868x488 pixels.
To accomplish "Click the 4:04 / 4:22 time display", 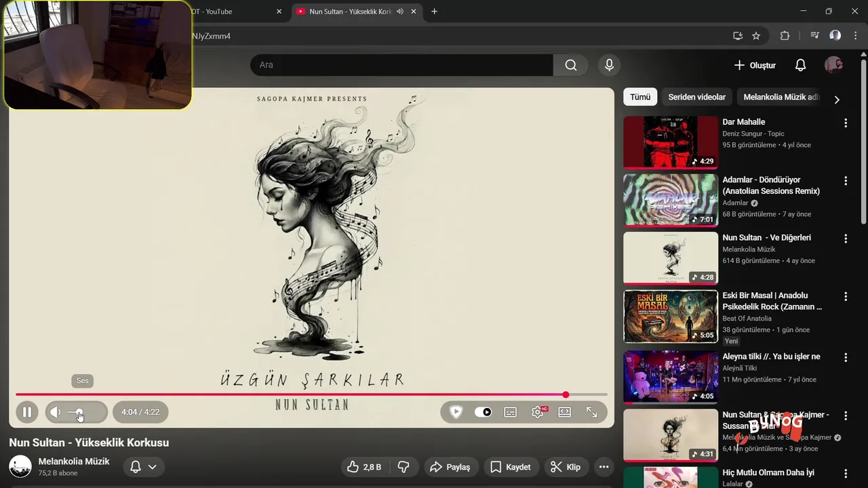I will click(140, 412).
